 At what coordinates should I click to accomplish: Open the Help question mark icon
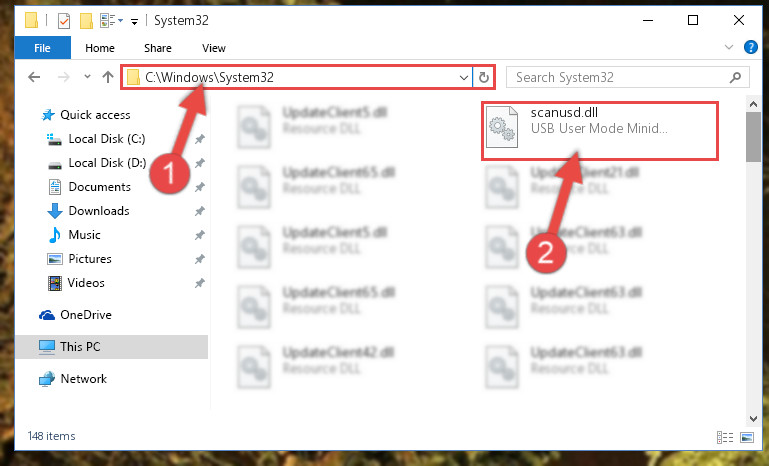click(x=750, y=47)
